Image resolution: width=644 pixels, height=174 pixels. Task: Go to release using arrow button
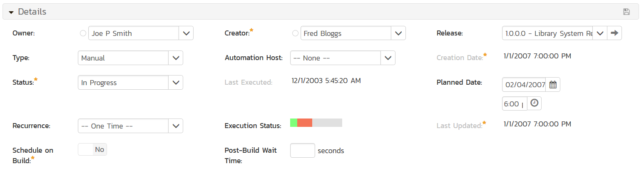coord(614,33)
